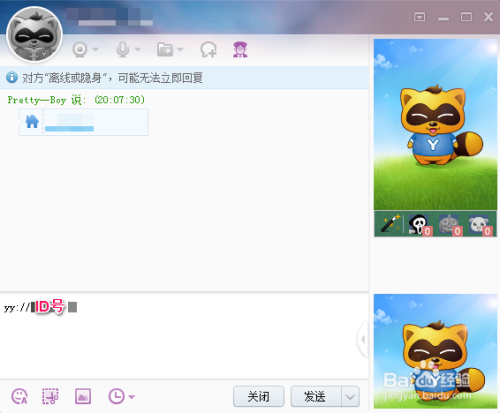Take a screenshot with scissors icon
The width and height of the screenshot is (500, 413).
pyautogui.click(x=50, y=396)
